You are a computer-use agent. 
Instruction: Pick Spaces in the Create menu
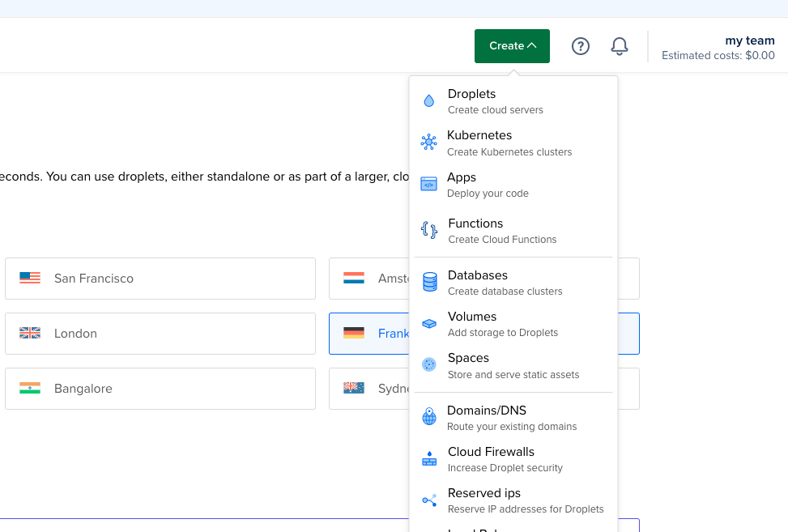513,366
